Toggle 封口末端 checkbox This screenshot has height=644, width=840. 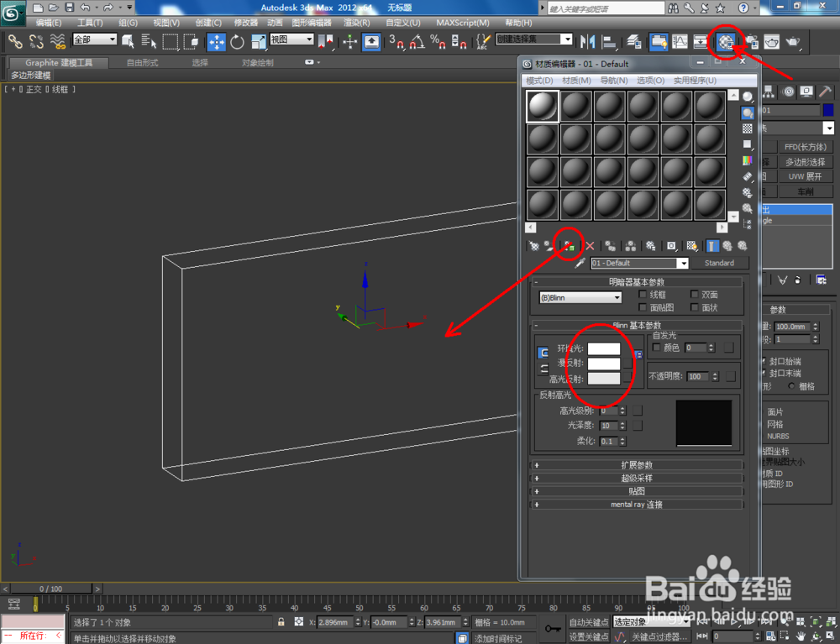pyautogui.click(x=764, y=373)
